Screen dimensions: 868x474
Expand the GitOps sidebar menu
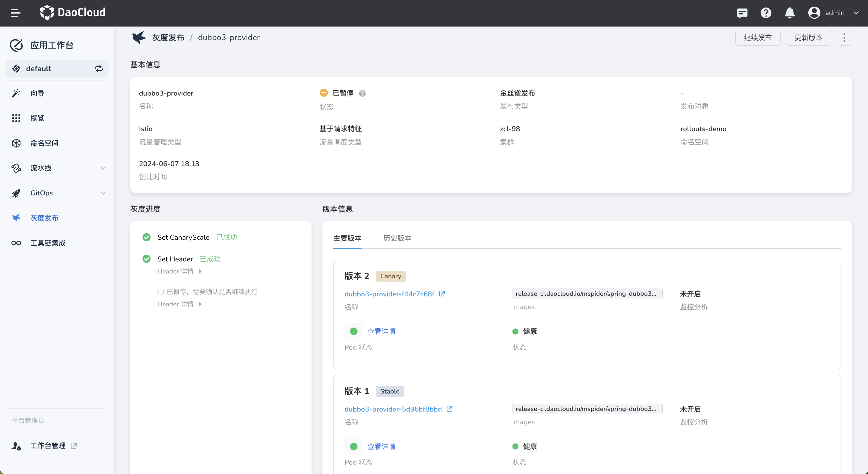(x=103, y=193)
